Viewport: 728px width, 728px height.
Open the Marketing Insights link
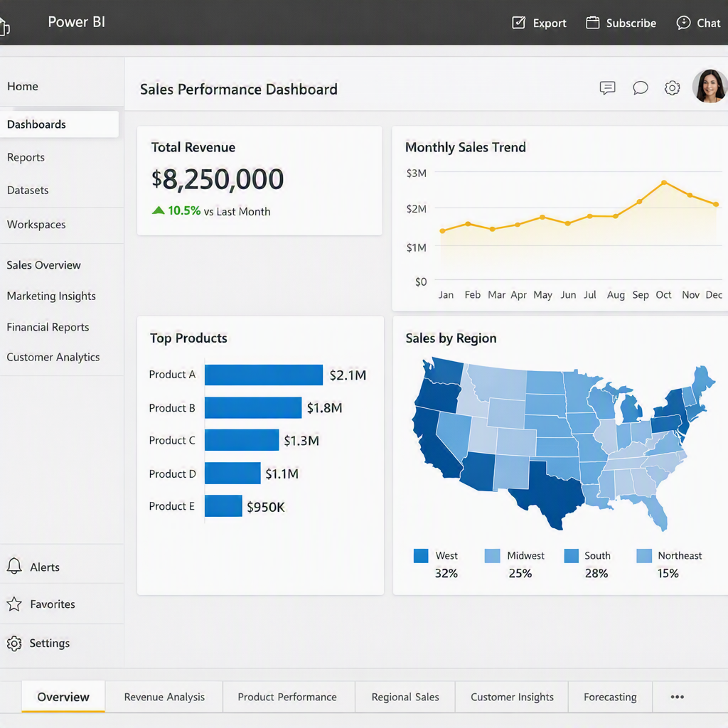(x=51, y=296)
